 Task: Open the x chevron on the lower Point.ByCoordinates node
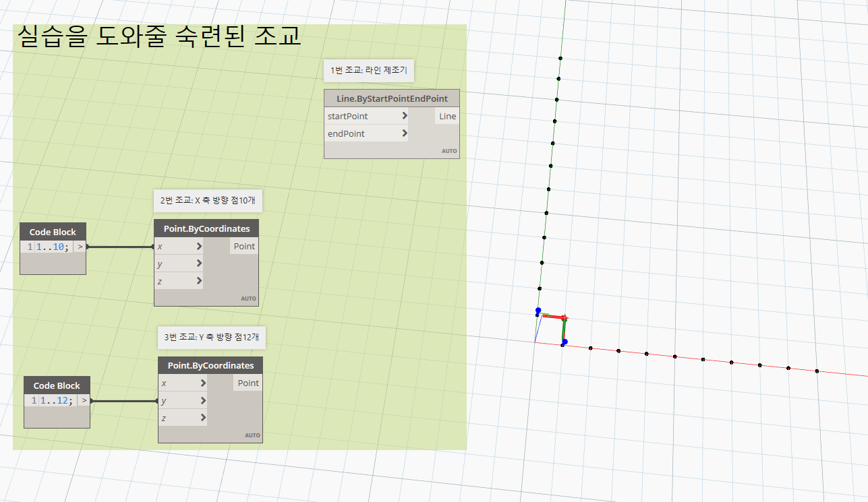point(203,383)
